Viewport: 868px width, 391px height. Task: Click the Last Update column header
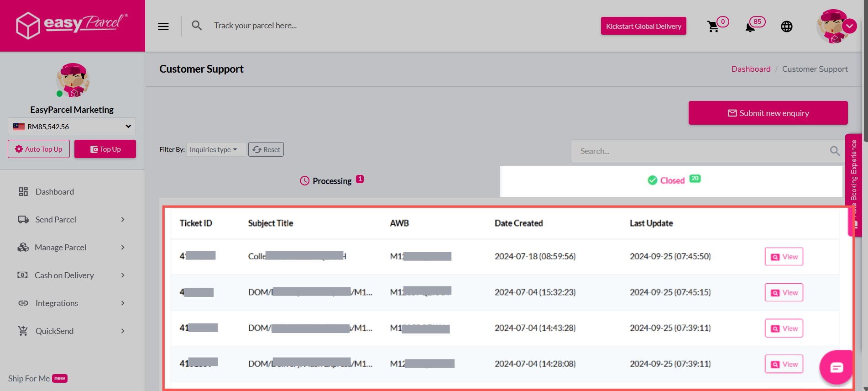pyautogui.click(x=651, y=223)
